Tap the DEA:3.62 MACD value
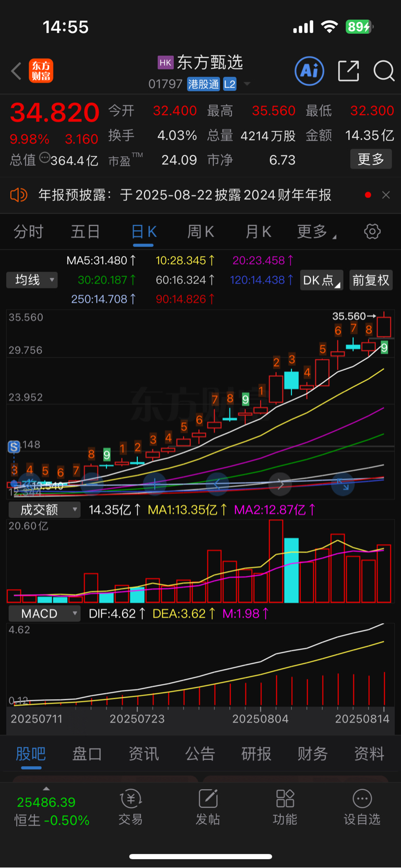 [x=184, y=614]
